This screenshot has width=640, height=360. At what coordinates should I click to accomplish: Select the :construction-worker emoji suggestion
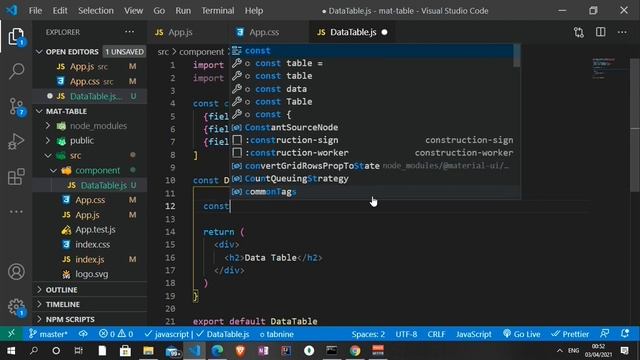[x=372, y=153]
